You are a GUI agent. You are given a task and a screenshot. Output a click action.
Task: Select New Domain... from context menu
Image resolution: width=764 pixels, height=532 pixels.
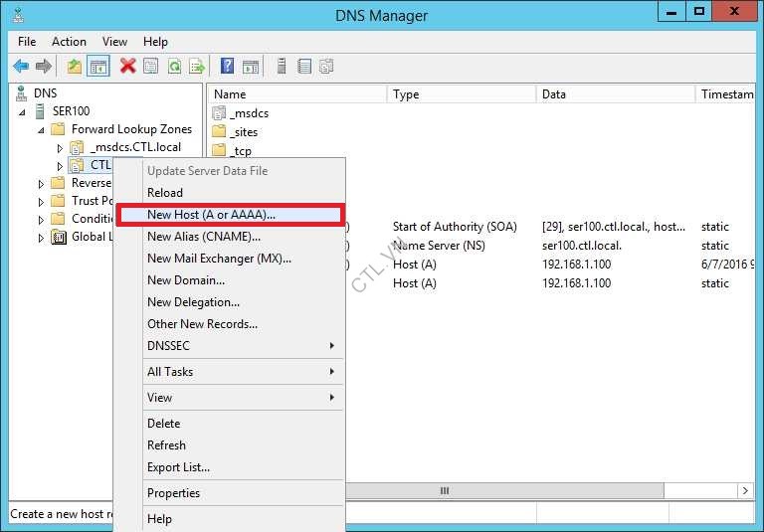230,280
